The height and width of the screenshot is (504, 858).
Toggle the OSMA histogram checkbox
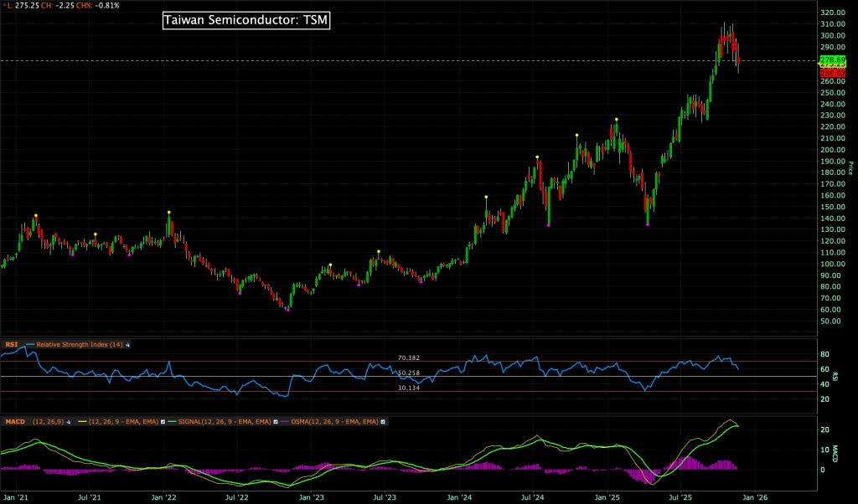tap(382, 422)
